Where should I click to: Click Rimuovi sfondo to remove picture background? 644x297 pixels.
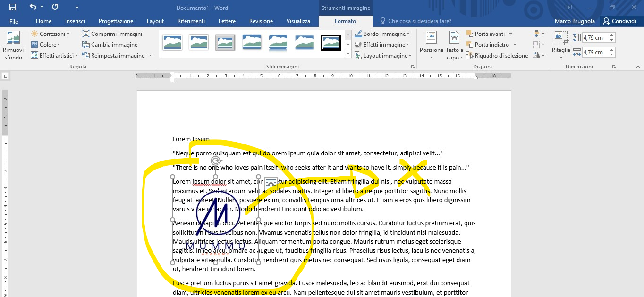[x=13, y=45]
